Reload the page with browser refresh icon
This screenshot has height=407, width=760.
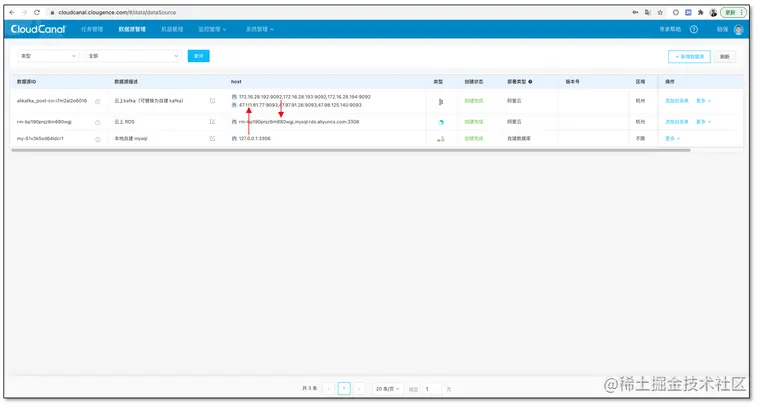(x=37, y=12)
